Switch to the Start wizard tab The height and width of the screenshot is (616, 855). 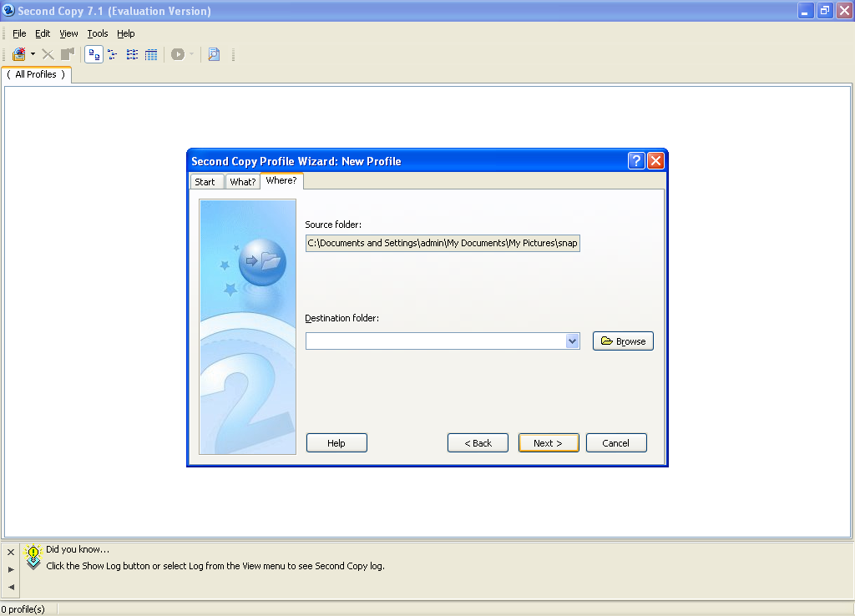pyautogui.click(x=205, y=181)
